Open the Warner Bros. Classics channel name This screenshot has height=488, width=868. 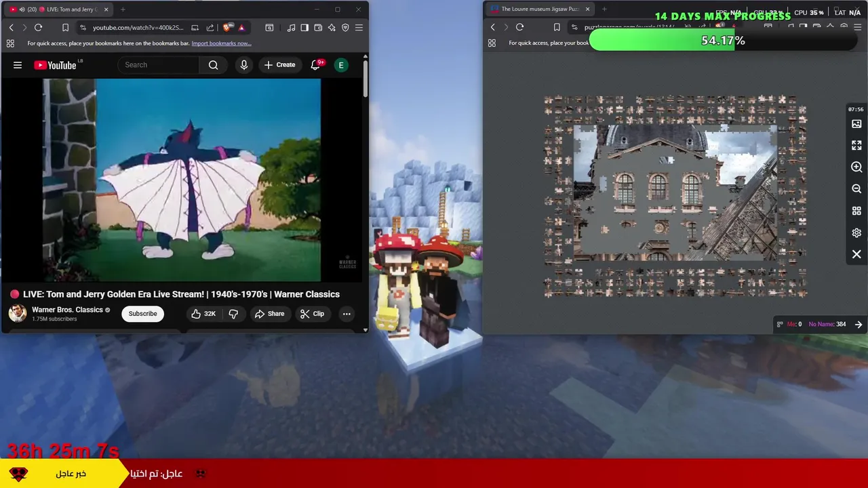pos(67,310)
